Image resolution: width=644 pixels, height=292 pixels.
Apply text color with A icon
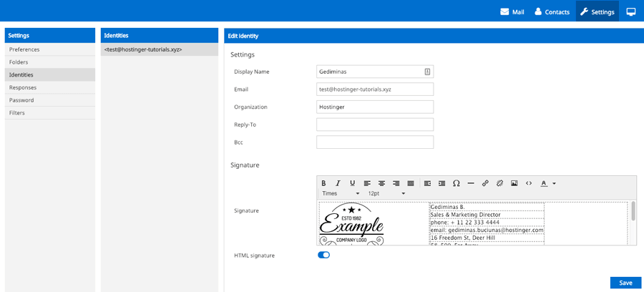click(544, 183)
